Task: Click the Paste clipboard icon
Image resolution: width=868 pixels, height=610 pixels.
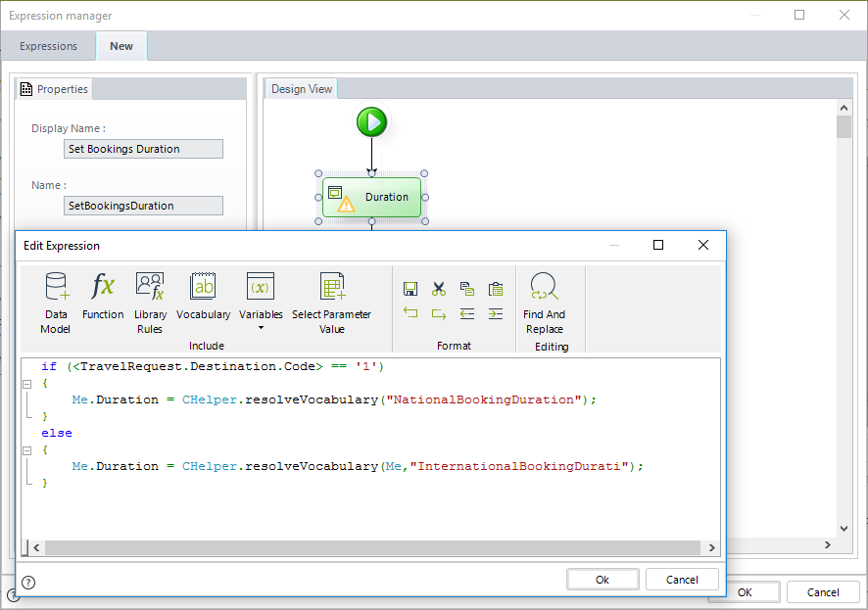Action: pyautogui.click(x=496, y=289)
